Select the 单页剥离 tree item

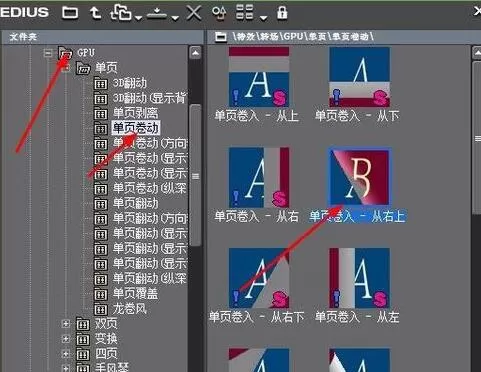tap(135, 113)
